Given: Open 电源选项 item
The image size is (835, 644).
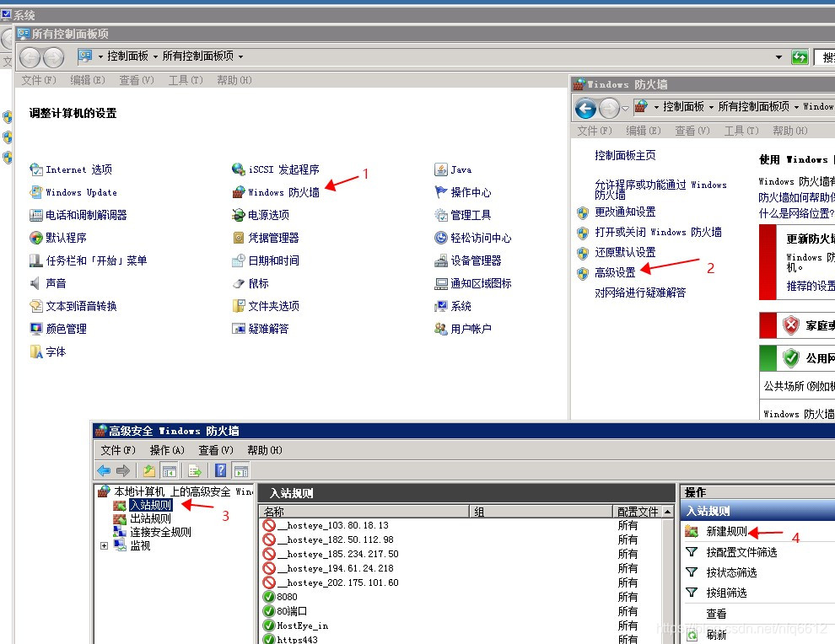Looking at the screenshot, I should [x=261, y=215].
